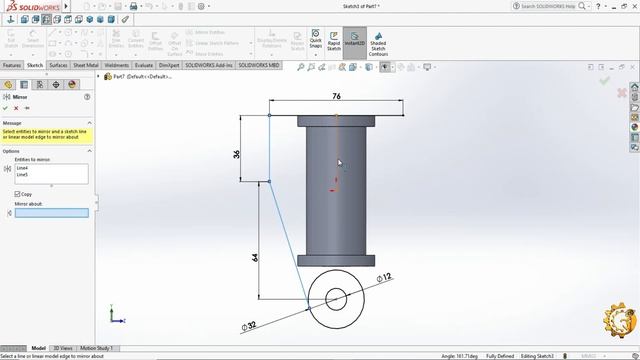Viewport: 640px width, 360px height.
Task: Click the 36 dimension value
Action: click(x=237, y=154)
